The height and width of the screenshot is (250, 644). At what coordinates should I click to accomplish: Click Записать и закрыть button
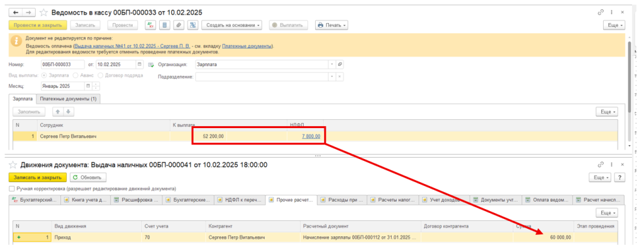[x=37, y=177]
